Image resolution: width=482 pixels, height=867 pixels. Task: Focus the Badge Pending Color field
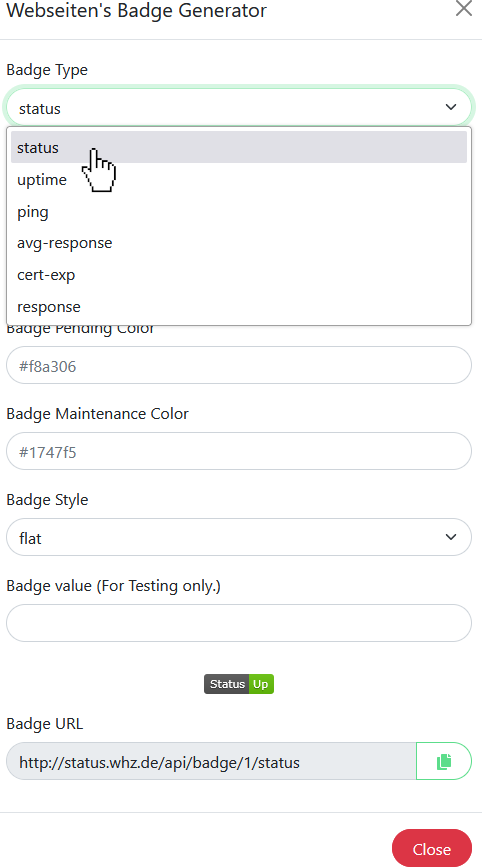(239, 365)
